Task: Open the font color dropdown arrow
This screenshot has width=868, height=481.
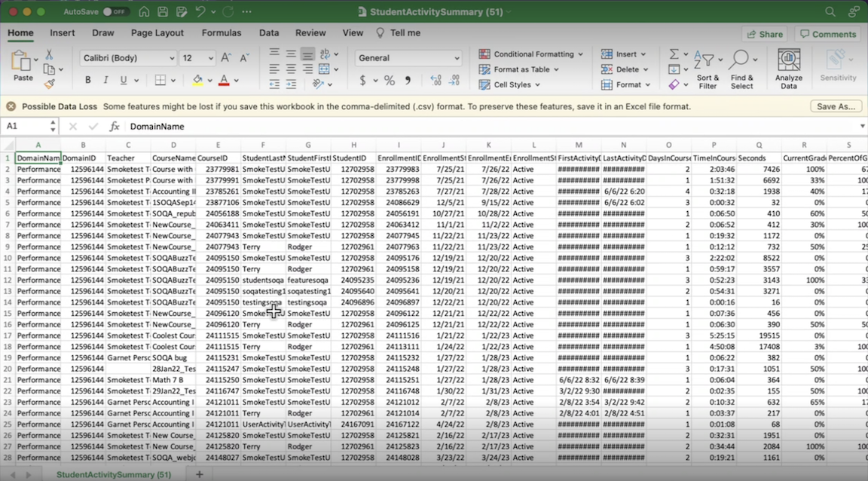Action: coord(237,81)
